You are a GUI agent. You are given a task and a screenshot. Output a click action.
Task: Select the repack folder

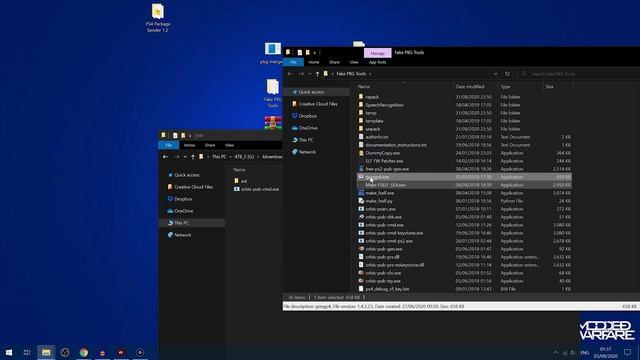pyautogui.click(x=372, y=97)
